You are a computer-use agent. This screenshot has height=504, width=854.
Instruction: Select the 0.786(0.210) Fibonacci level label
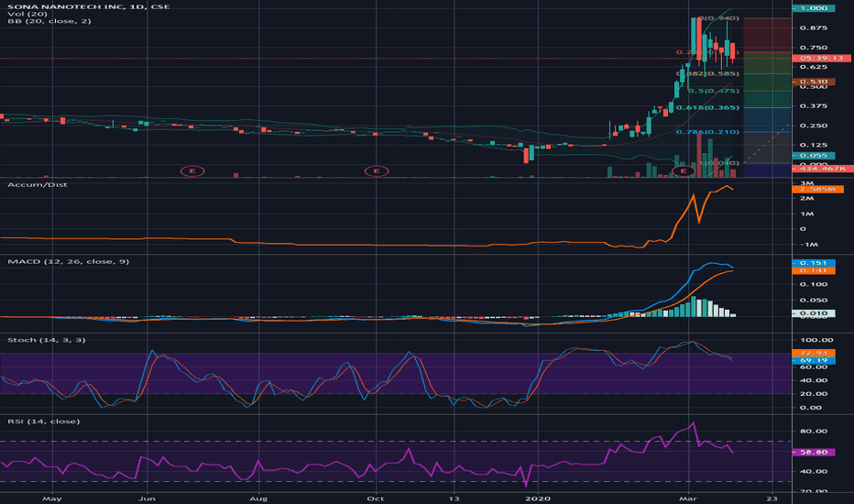coord(708,132)
